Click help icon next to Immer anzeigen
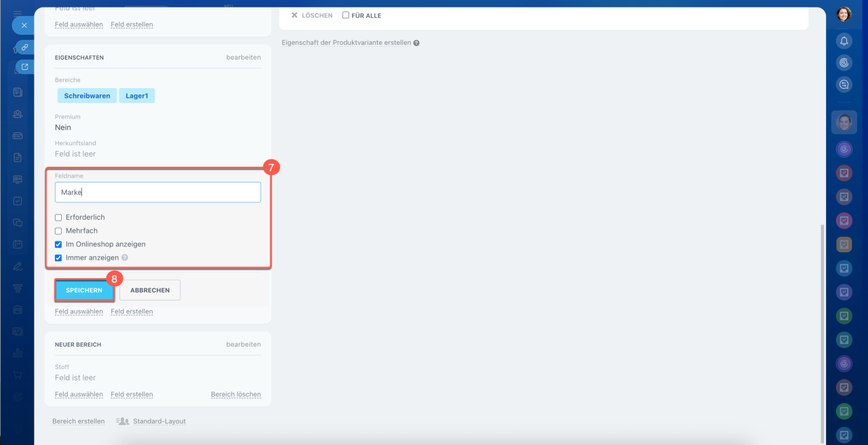 [x=125, y=258]
